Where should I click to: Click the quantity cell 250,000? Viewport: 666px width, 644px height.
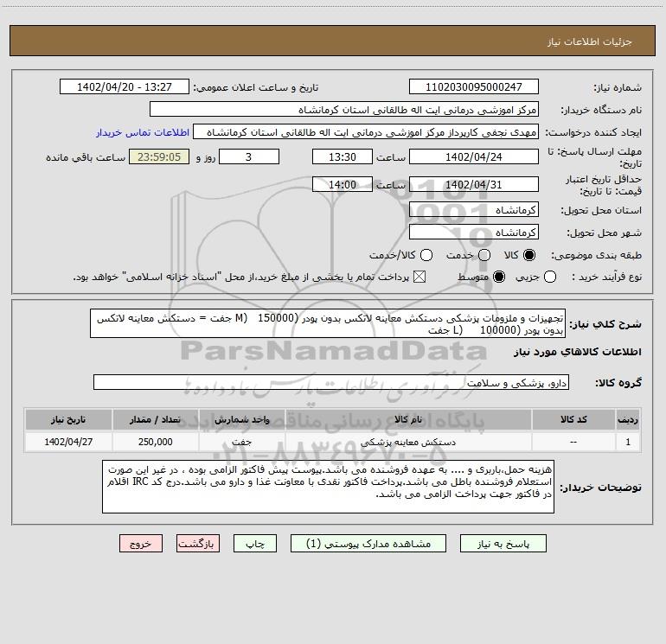coord(155,442)
